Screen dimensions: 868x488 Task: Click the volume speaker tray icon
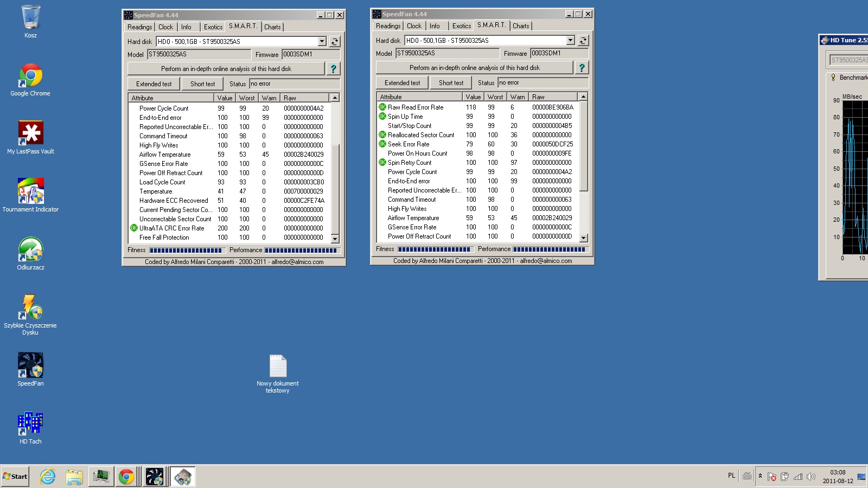click(x=811, y=477)
